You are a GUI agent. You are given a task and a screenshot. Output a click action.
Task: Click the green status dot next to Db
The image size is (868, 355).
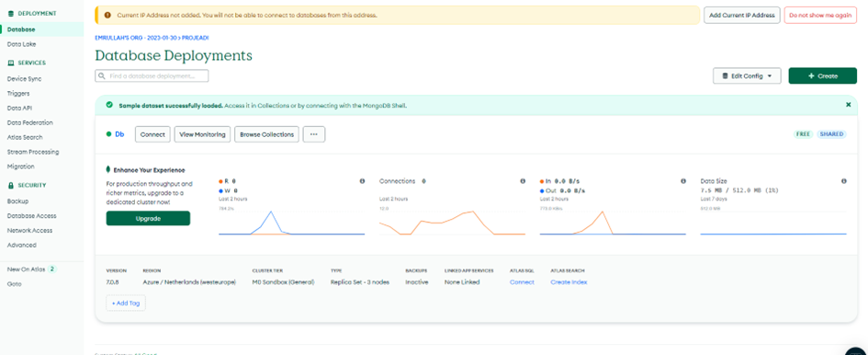tap(108, 134)
